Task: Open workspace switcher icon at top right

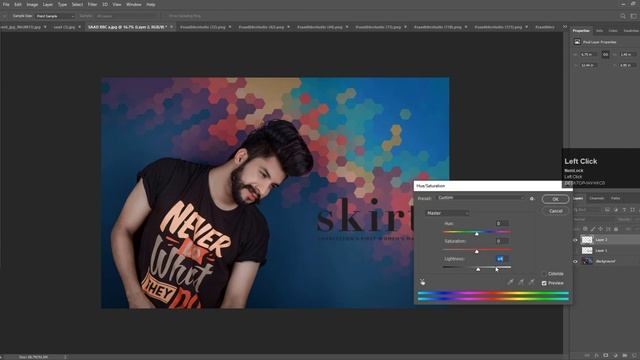Action: [x=633, y=16]
